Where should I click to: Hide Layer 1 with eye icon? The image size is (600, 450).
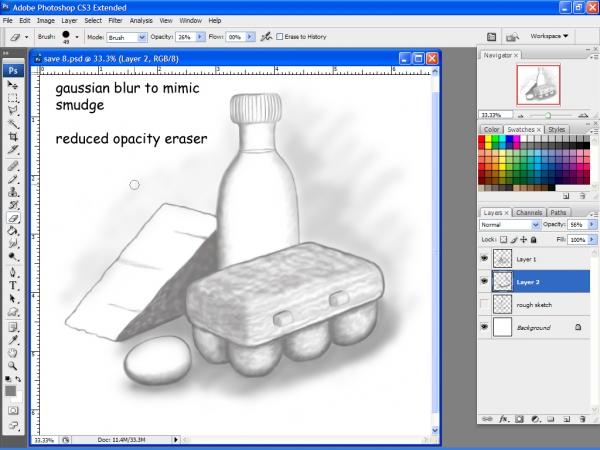484,258
